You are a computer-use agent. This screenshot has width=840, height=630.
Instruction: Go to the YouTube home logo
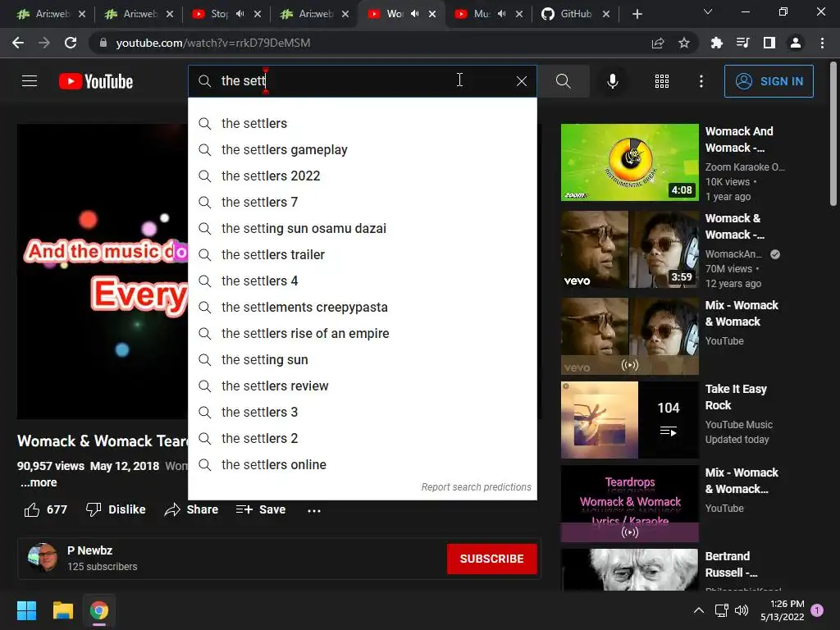(96, 81)
